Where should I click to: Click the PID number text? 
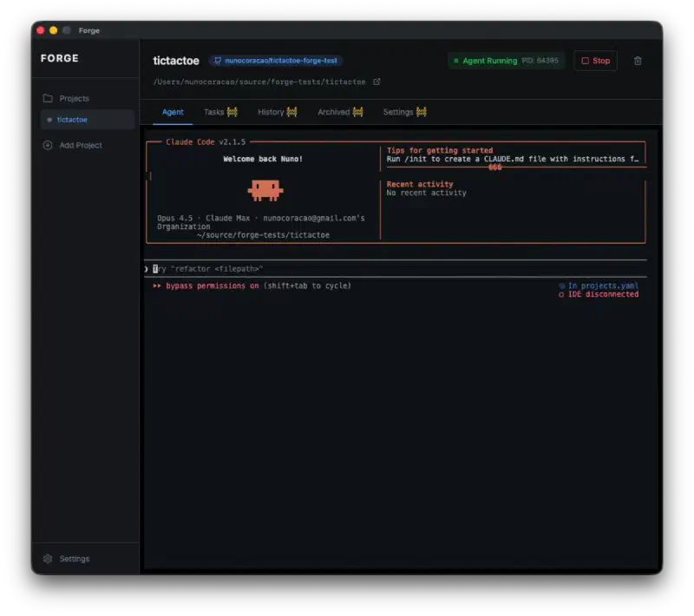click(x=540, y=61)
